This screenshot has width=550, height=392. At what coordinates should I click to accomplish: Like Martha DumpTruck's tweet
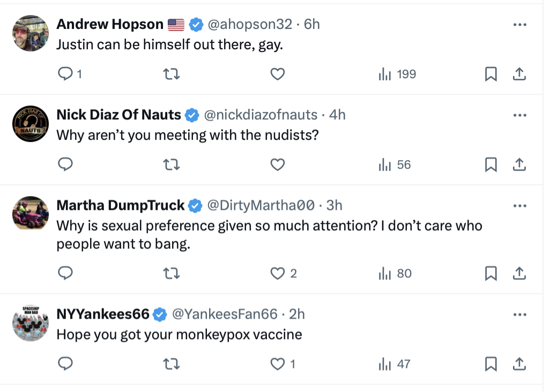click(277, 274)
